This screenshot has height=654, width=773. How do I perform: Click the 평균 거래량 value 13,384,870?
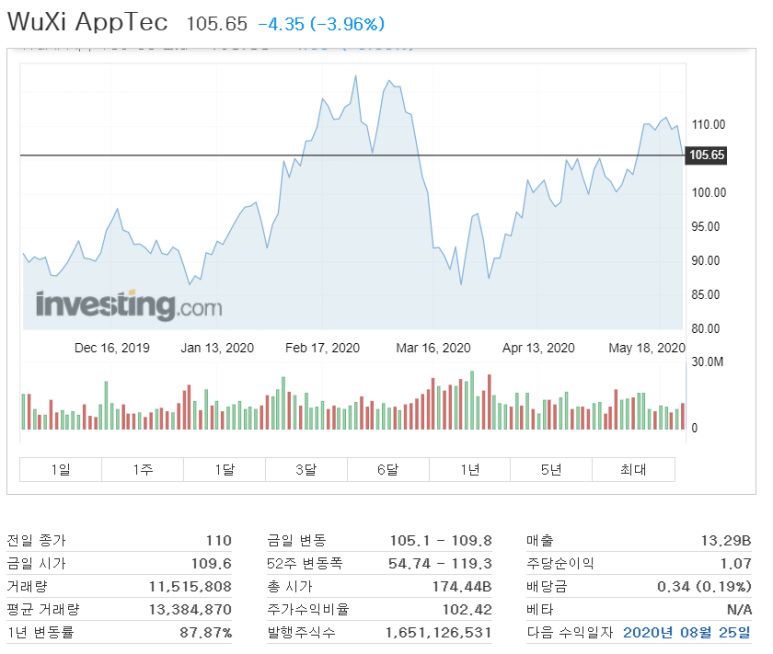point(190,610)
